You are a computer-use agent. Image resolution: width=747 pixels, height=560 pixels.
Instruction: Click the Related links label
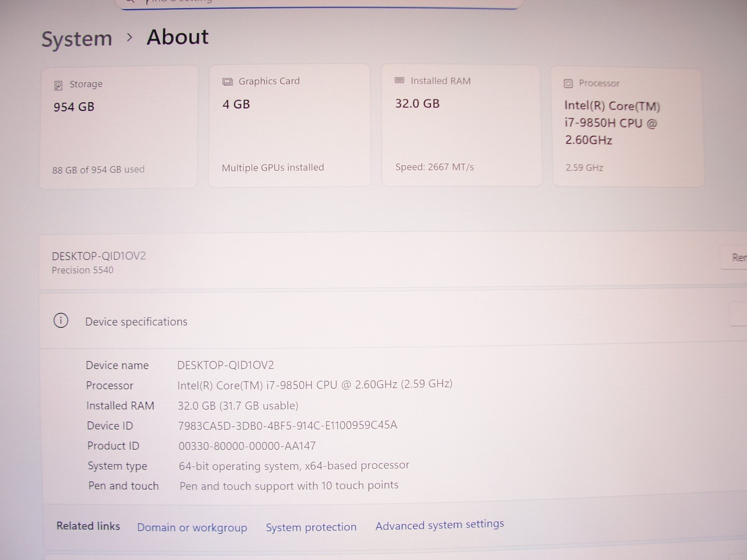[x=88, y=526]
